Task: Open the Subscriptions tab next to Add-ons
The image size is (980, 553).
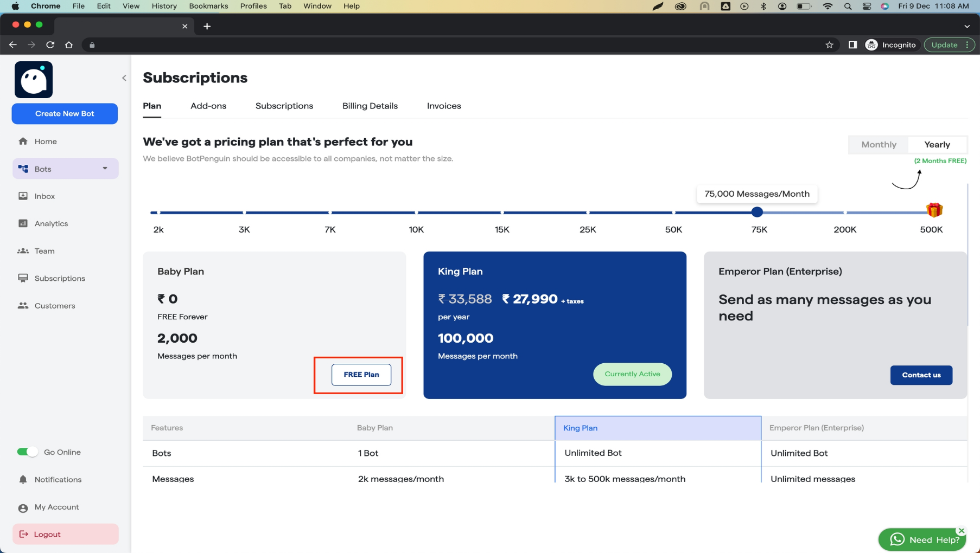Action: (x=284, y=106)
